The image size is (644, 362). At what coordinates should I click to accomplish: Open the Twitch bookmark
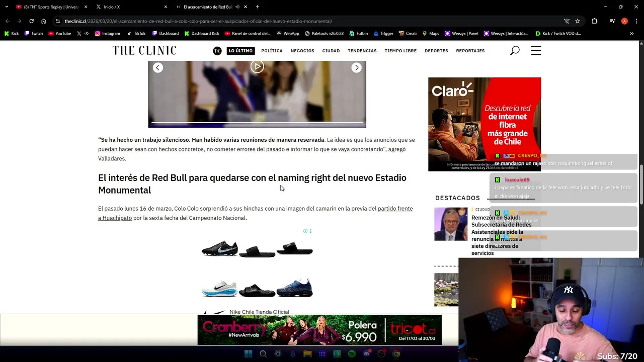(34, 34)
